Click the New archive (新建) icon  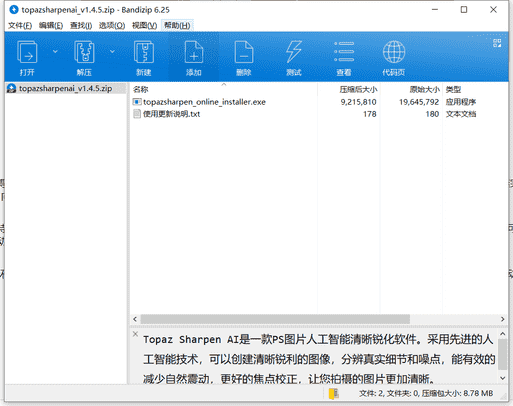[144, 52]
